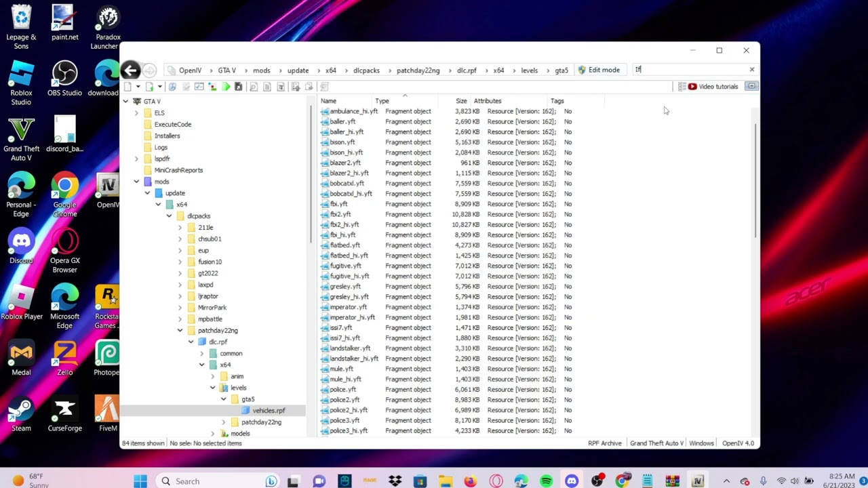This screenshot has width=868, height=488.
Task: Open the Paradox Launcher desktop icon
Action: pos(108,28)
